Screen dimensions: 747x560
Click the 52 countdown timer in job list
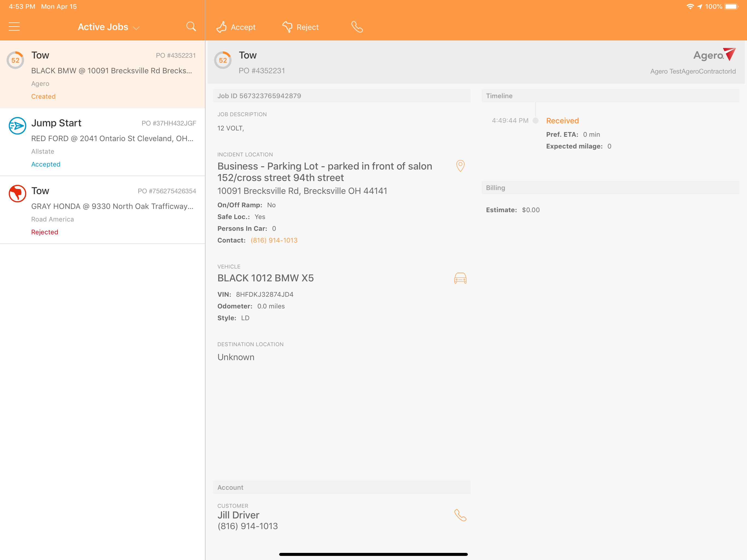16,60
